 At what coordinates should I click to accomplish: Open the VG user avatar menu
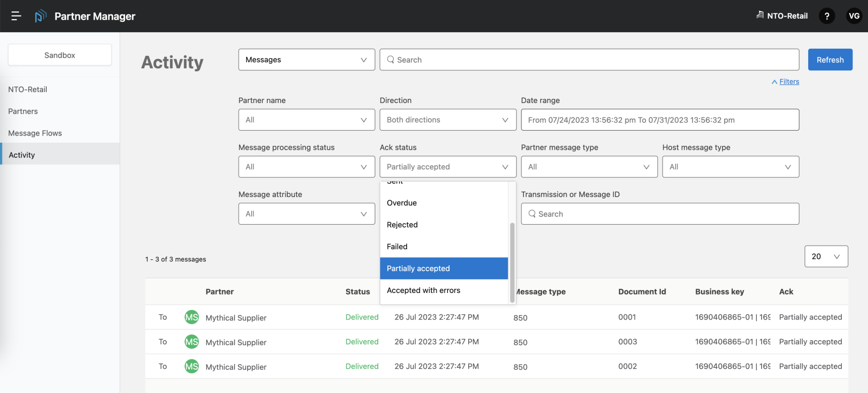pos(854,16)
